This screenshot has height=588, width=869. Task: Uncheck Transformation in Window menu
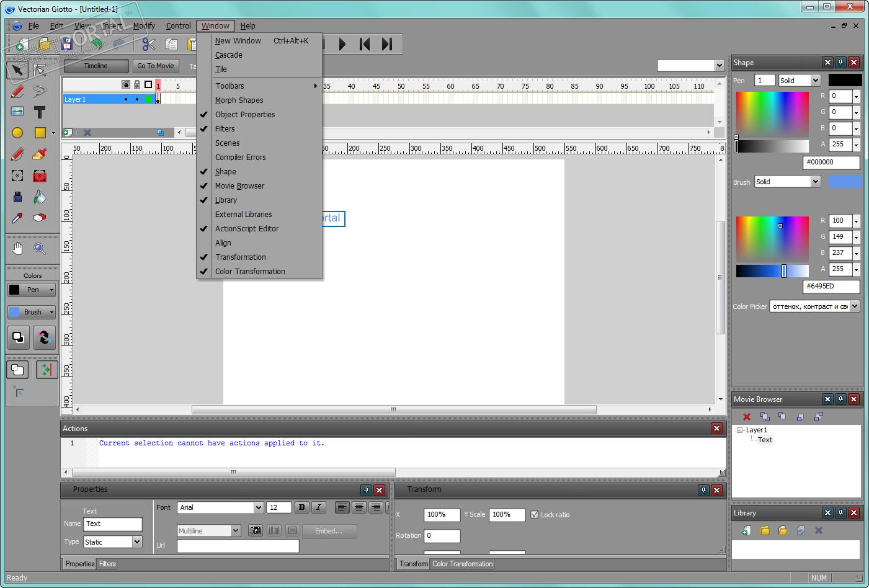[x=259, y=257]
